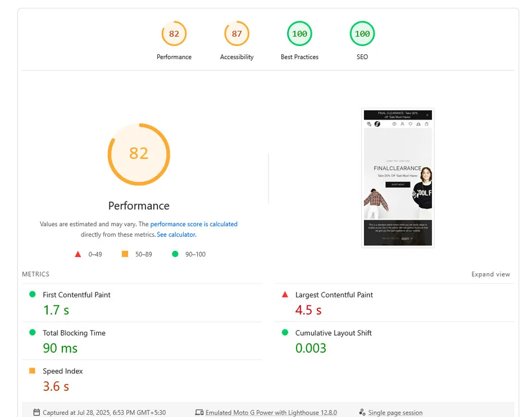Toggle Expand view for the metrics

tap(490, 274)
